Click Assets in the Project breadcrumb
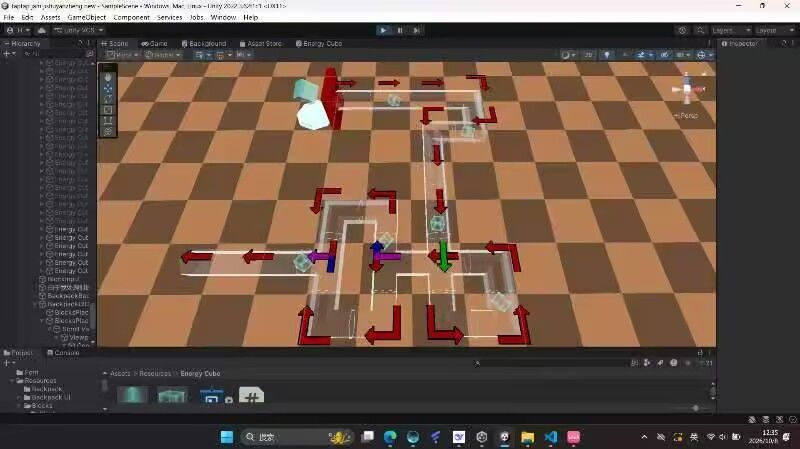This screenshot has height=449, width=800. [x=120, y=373]
